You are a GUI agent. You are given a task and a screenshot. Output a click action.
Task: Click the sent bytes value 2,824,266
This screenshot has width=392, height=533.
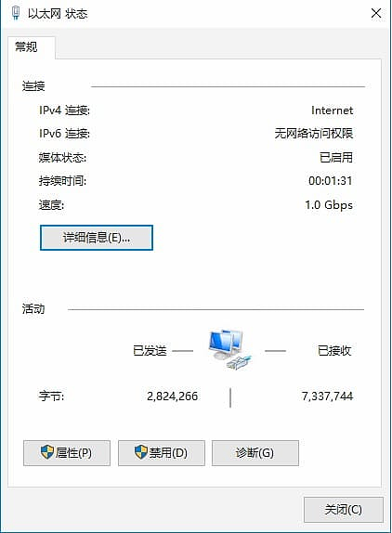pyautogui.click(x=173, y=396)
